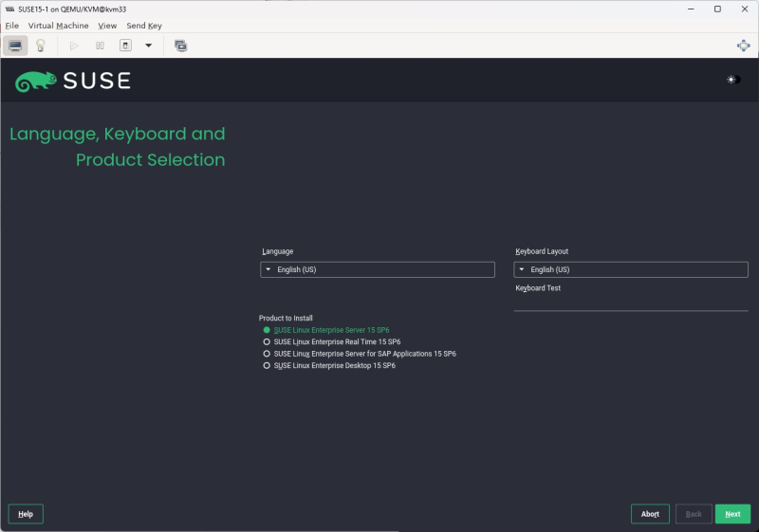
Task: Open the shutdown options dropdown arrow
Action: [149, 46]
